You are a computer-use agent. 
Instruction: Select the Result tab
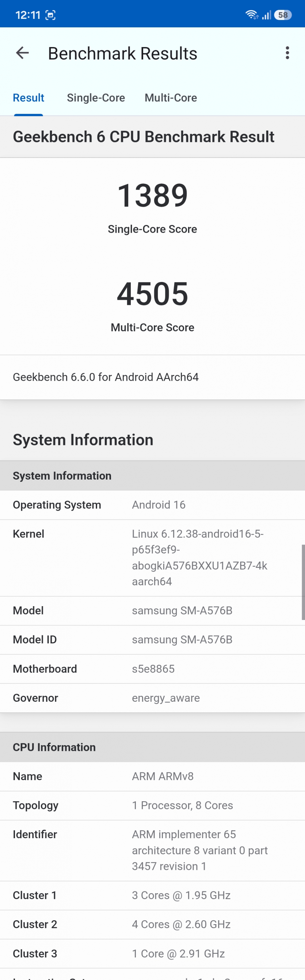pyautogui.click(x=28, y=98)
